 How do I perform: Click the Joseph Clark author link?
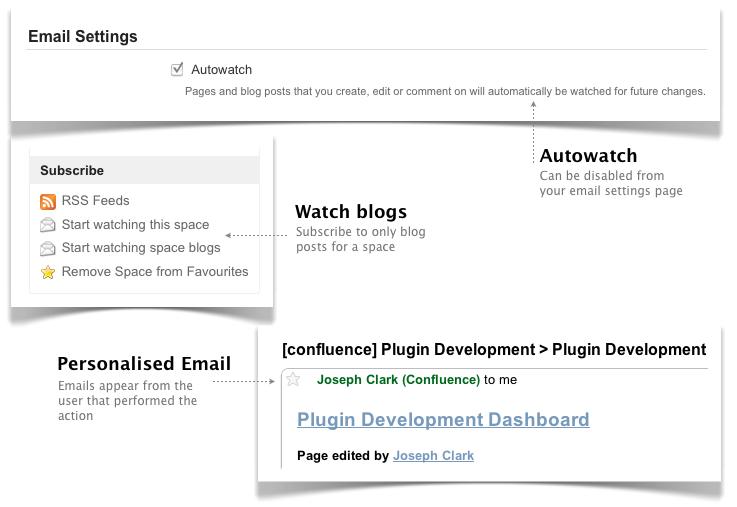(x=433, y=455)
